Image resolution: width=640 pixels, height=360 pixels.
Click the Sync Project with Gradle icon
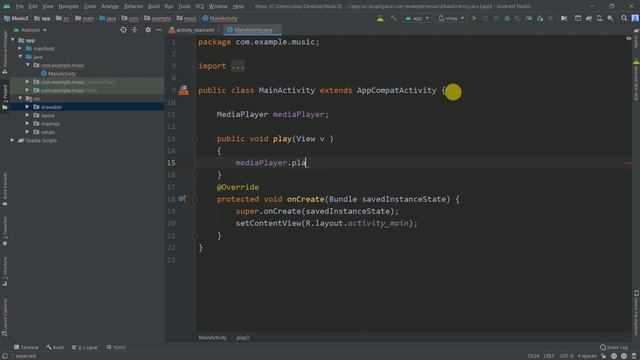tap(589, 18)
